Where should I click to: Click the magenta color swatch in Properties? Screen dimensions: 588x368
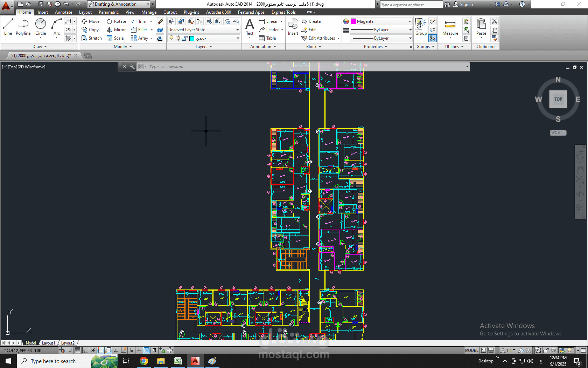coord(353,21)
